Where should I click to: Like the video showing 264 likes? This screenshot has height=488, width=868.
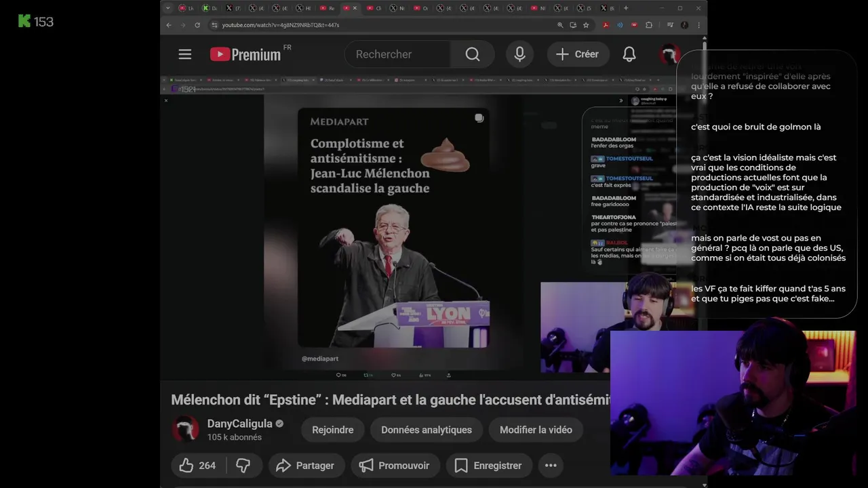coord(198,466)
